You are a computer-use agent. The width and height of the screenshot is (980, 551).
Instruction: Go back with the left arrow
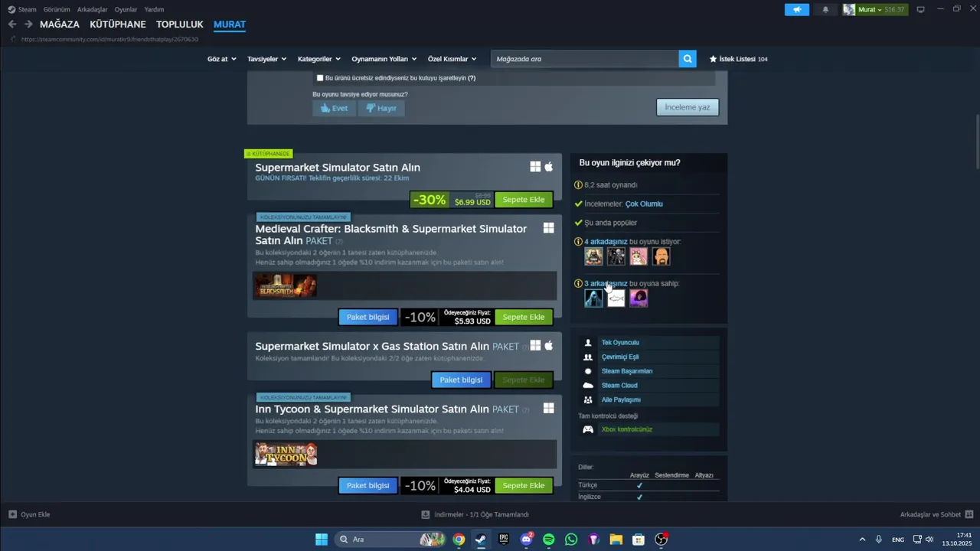click(x=12, y=24)
